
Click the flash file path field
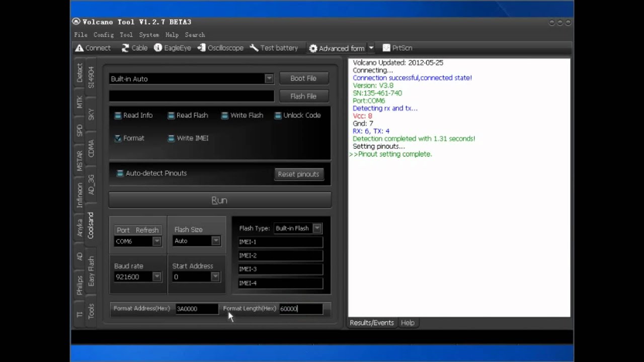pyautogui.click(x=192, y=96)
